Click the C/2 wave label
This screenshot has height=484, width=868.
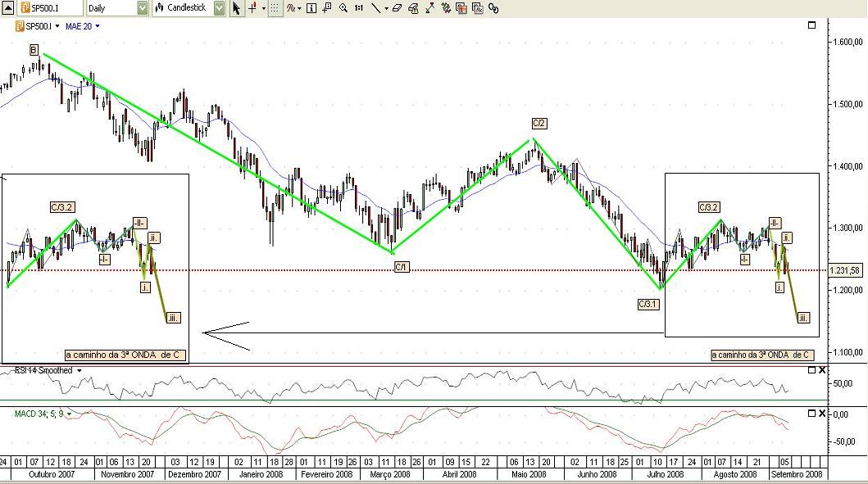(x=539, y=124)
